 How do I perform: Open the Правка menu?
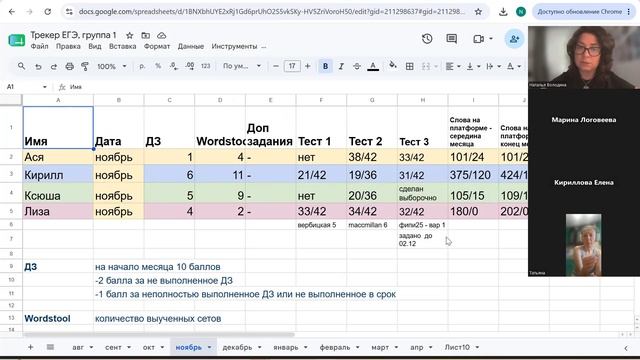68,47
